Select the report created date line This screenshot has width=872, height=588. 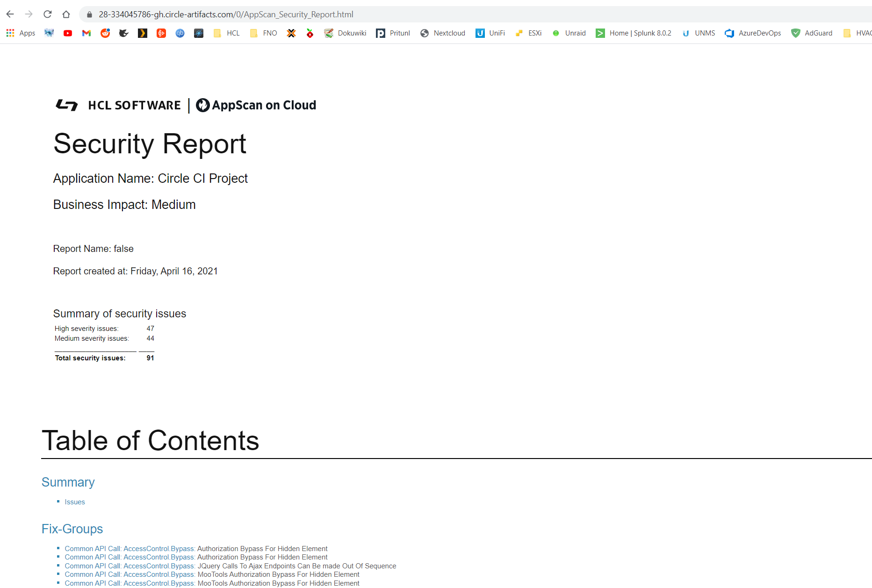pos(136,271)
